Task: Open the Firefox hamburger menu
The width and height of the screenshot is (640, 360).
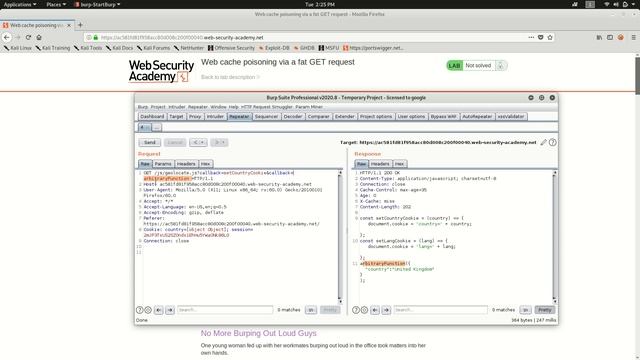Action: pyautogui.click(x=633, y=37)
